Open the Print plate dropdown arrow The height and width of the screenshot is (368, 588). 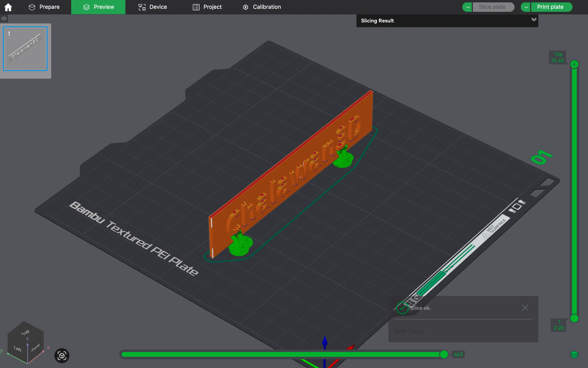tap(526, 7)
